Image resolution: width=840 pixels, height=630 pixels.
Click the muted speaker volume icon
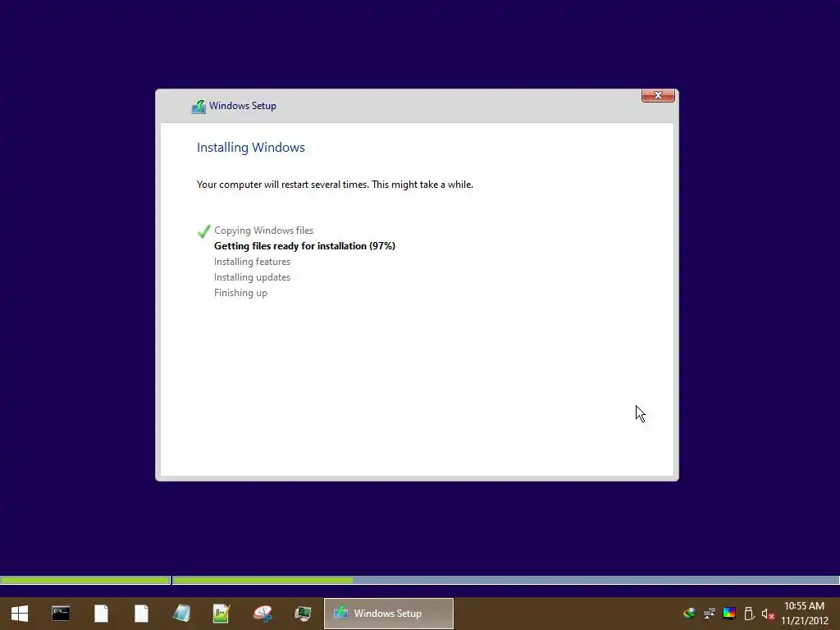pyautogui.click(x=768, y=614)
